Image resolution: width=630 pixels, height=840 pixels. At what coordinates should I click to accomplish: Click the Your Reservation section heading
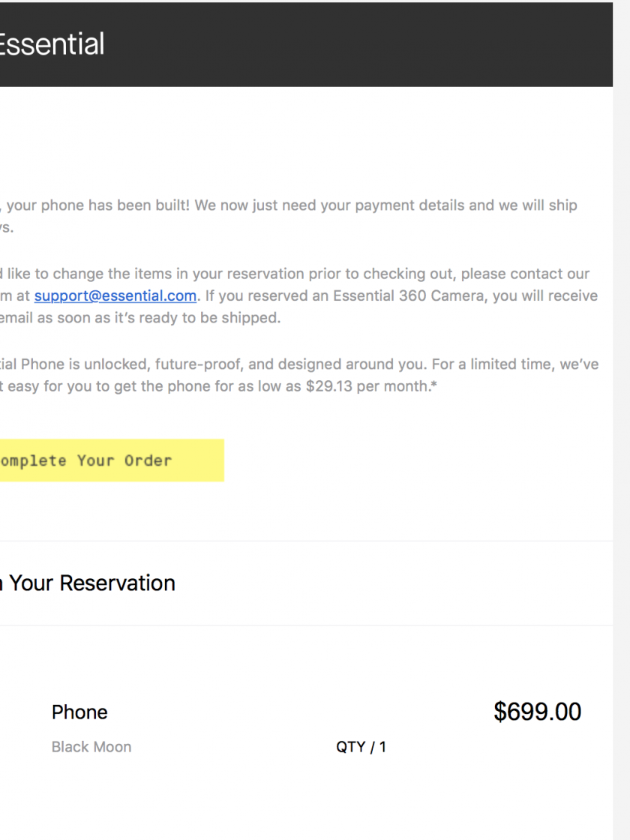(91, 583)
